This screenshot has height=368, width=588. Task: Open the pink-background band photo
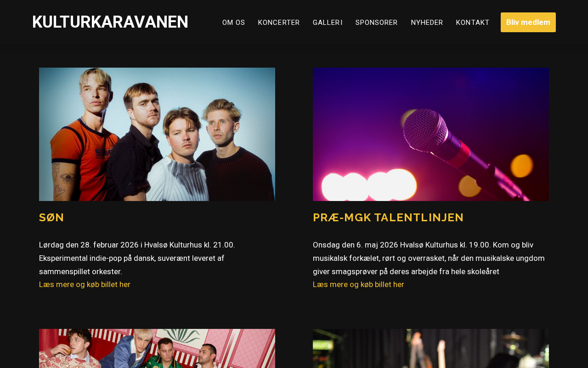[x=157, y=348]
